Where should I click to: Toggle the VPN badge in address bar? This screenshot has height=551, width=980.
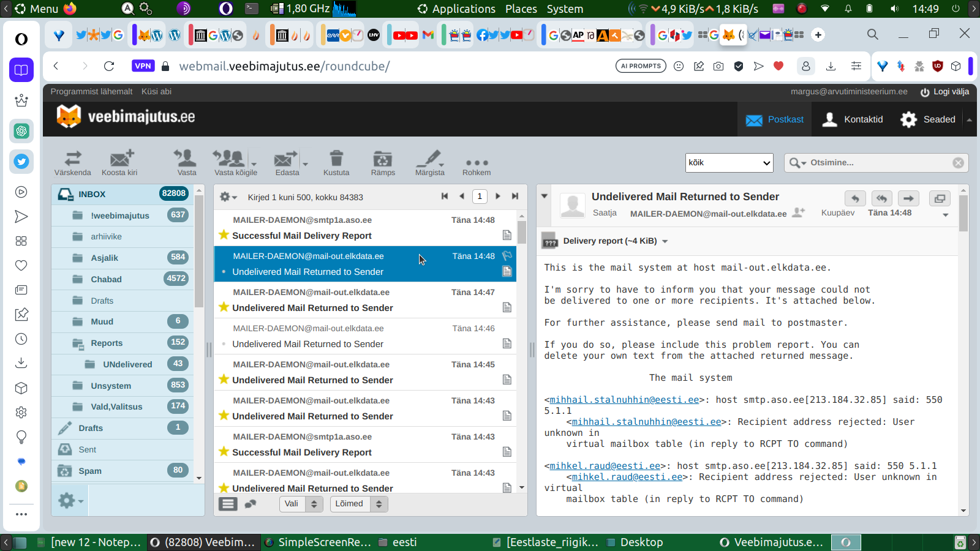tap(143, 66)
